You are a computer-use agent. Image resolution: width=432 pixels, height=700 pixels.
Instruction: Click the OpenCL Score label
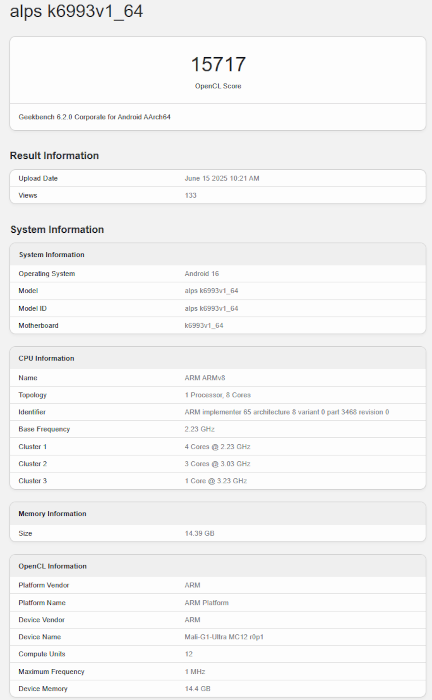pos(218,86)
